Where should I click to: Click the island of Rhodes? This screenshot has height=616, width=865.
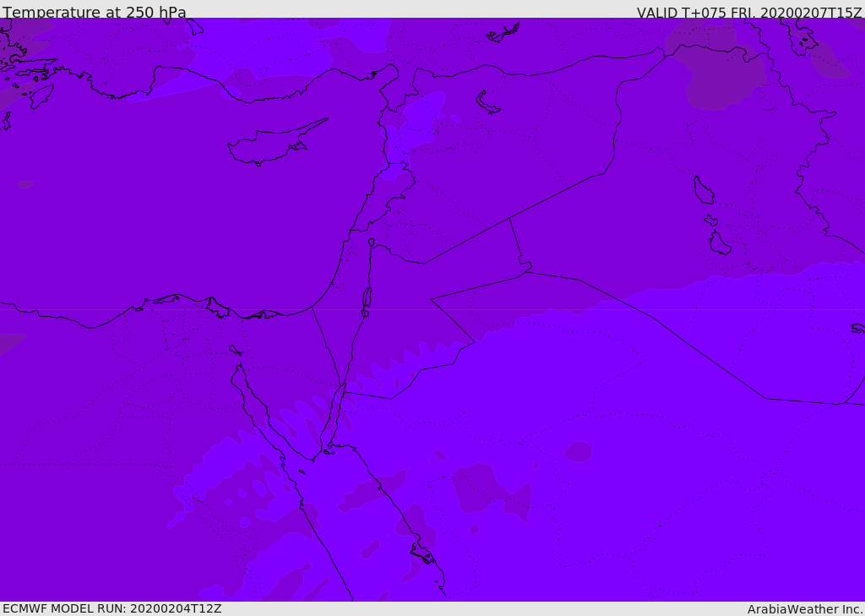click(41, 95)
